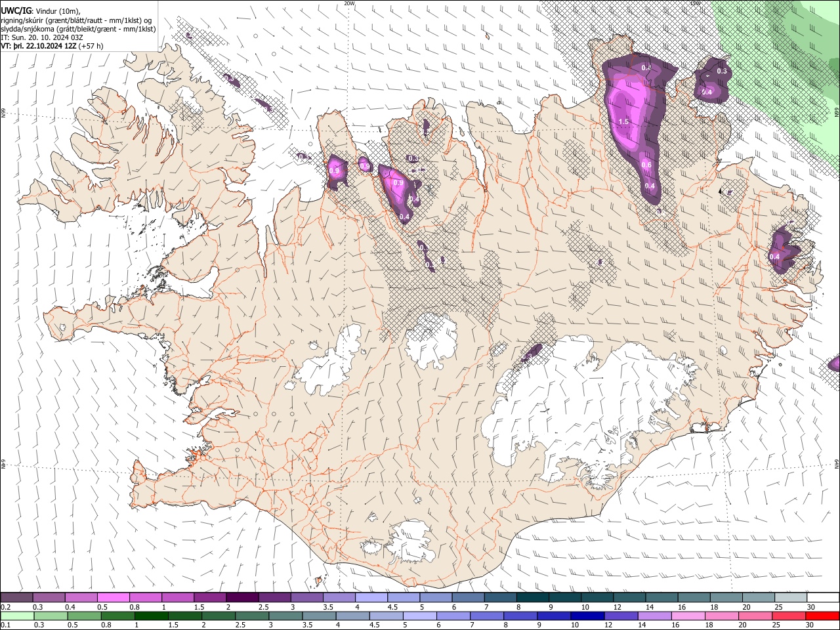
Task: Click the 'VT: þri. 22.10.2024 12Z' valid time
Action: [39, 46]
